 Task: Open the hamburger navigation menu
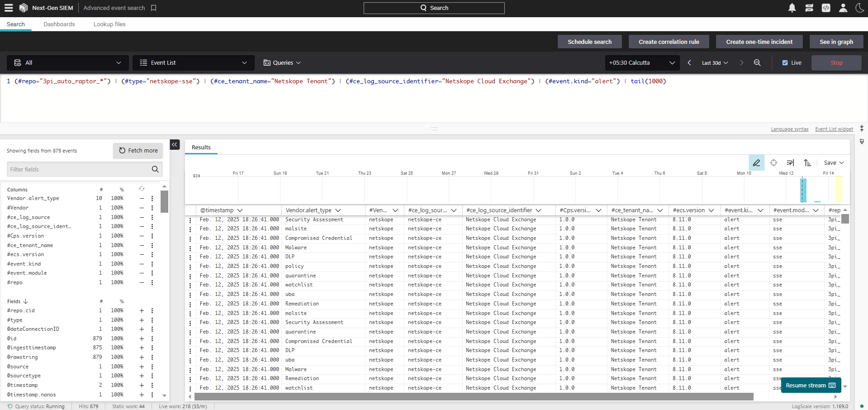point(9,8)
